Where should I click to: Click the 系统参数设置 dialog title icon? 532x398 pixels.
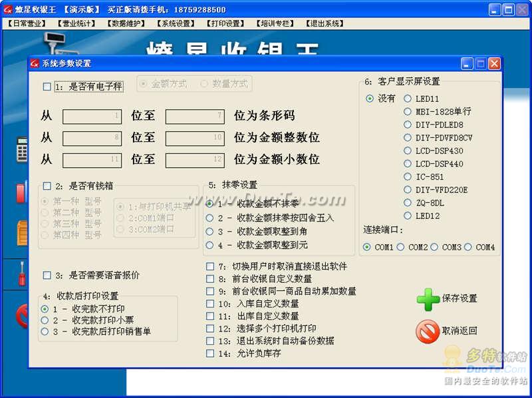point(35,64)
